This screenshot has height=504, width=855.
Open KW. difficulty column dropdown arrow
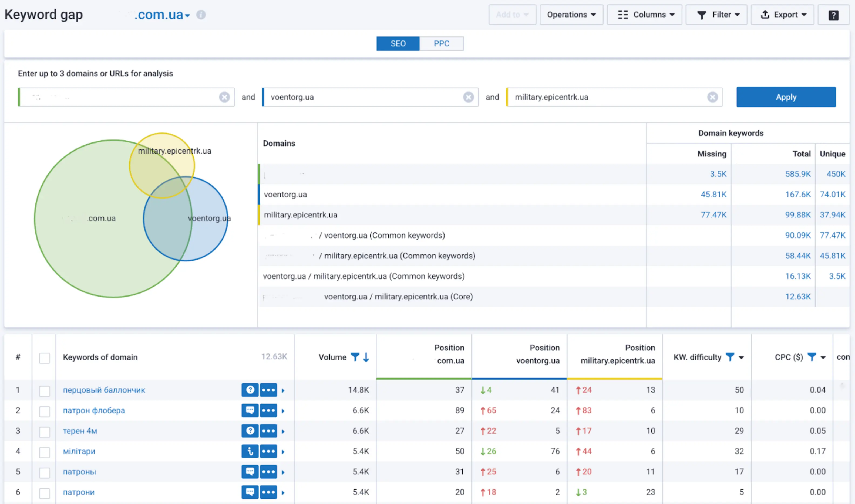(x=741, y=357)
